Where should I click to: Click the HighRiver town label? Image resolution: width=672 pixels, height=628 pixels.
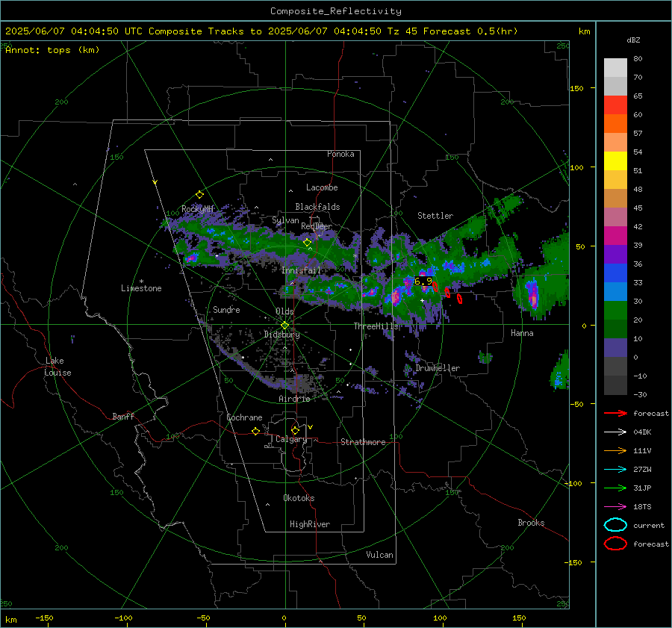(x=310, y=524)
